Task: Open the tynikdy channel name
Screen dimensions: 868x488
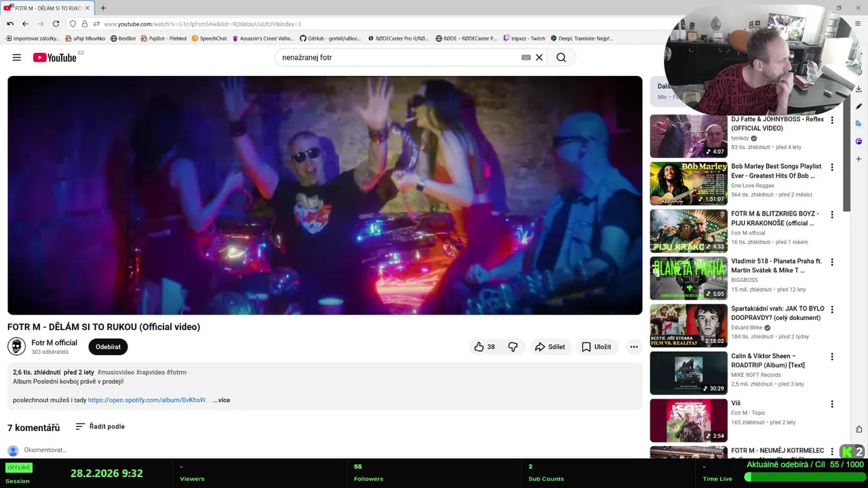Action: [740, 138]
